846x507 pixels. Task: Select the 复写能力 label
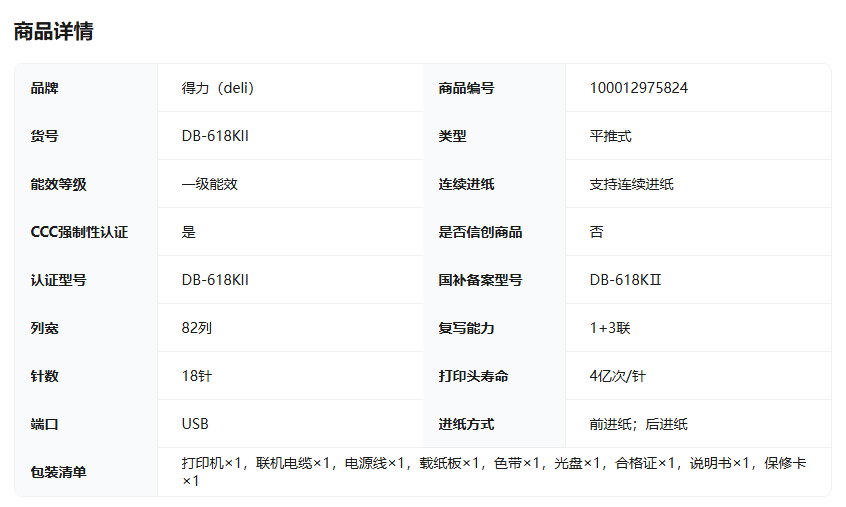click(466, 328)
